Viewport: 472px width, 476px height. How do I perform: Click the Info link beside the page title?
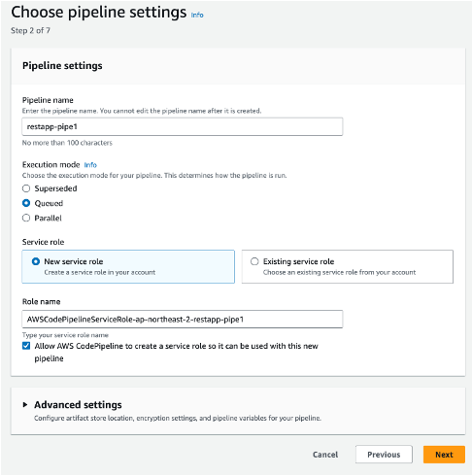click(x=197, y=15)
